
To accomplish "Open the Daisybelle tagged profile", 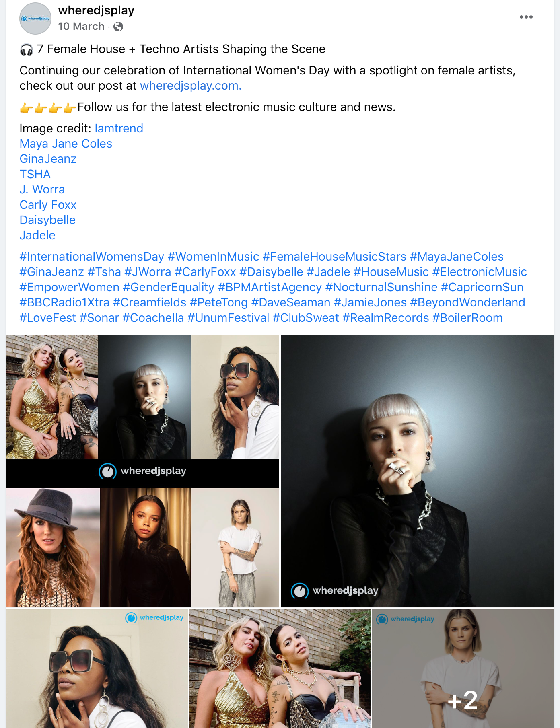I will tap(47, 220).
